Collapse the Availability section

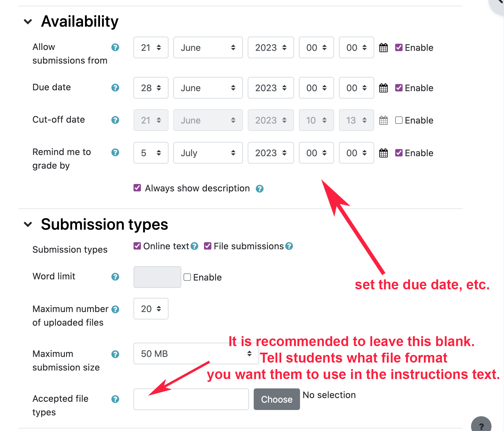28,22
